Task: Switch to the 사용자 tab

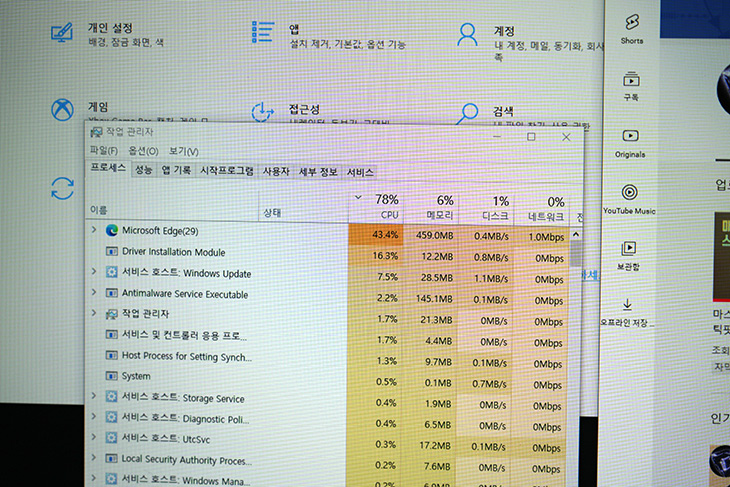Action: 276,171
